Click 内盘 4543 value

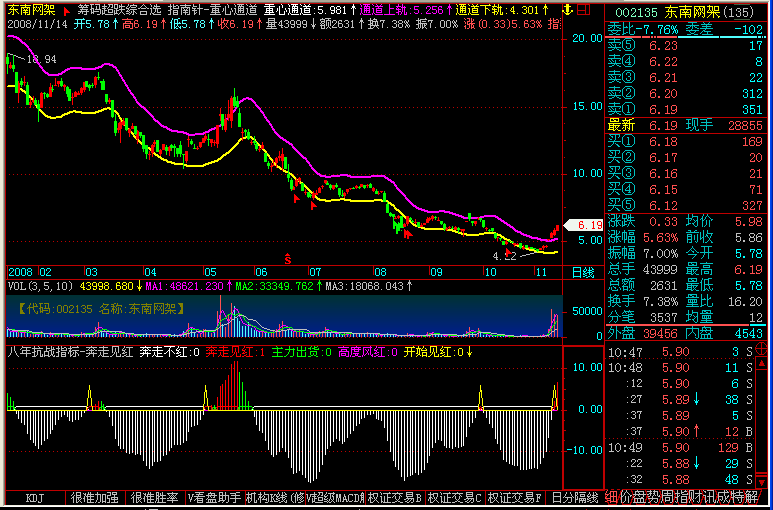[749, 333]
